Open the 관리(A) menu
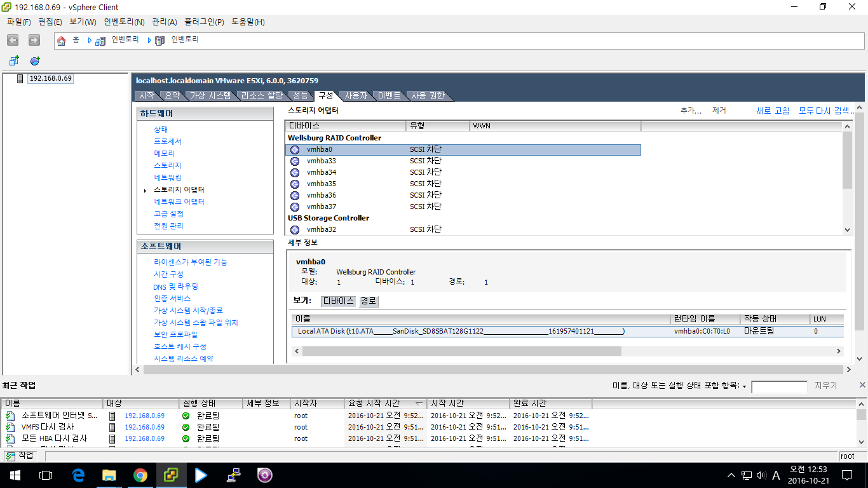Viewport: 868px width, 488px height. click(x=165, y=22)
